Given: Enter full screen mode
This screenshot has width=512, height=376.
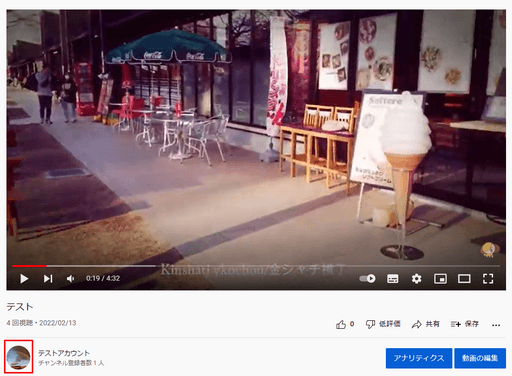Looking at the screenshot, I should point(488,279).
